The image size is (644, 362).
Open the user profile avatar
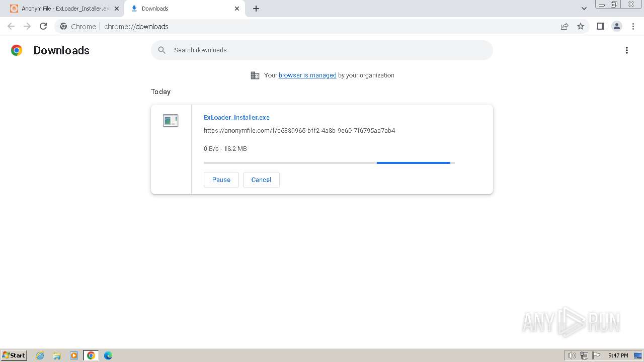[x=617, y=26]
